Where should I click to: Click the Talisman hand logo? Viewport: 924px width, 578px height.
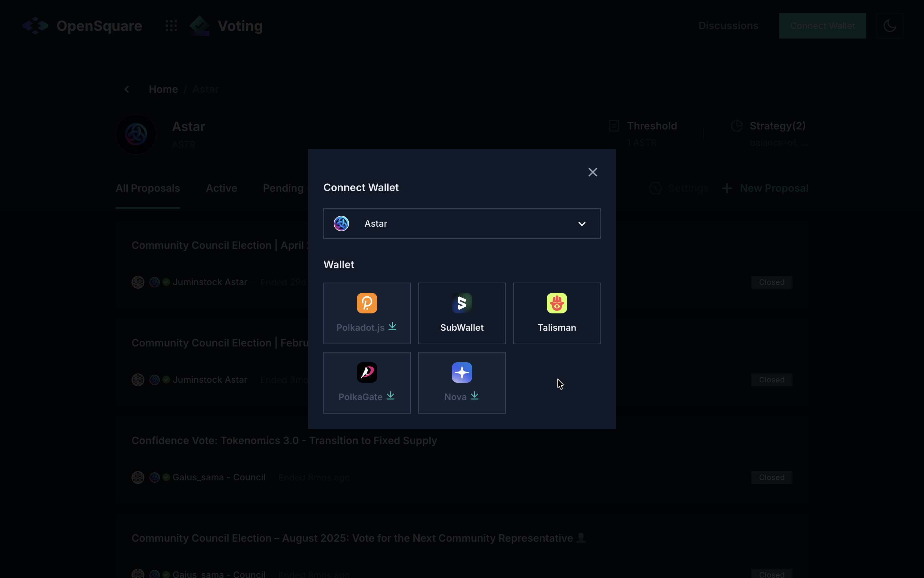[557, 303]
